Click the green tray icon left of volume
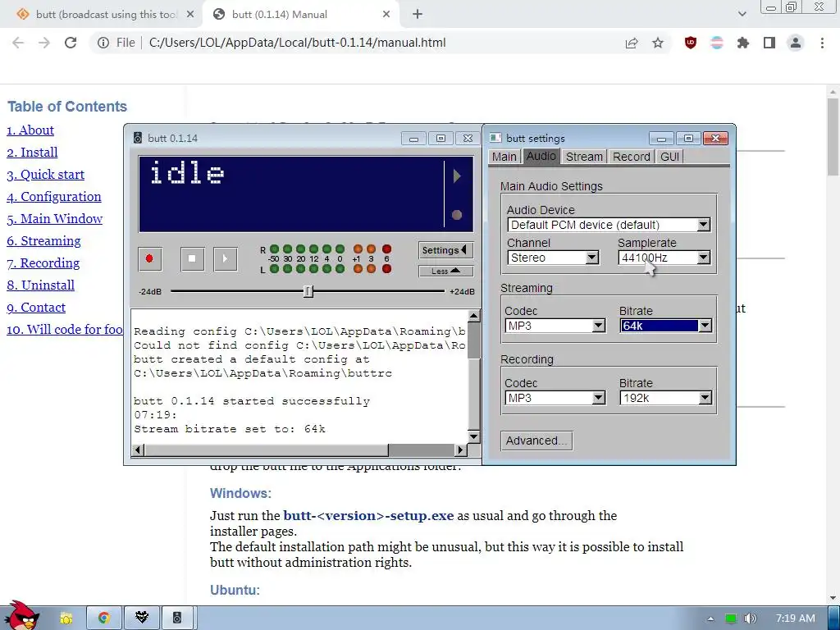Screen dimensions: 840x630 731,619
